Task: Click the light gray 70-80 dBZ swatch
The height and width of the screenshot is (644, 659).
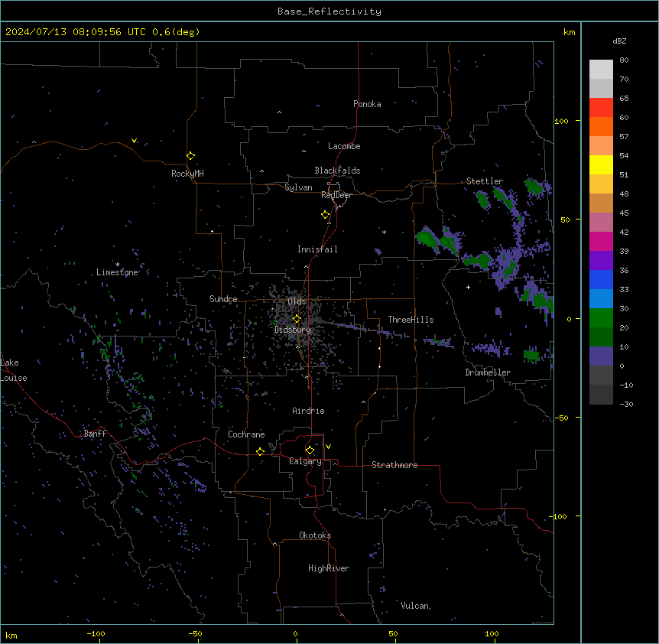Action: pos(601,70)
